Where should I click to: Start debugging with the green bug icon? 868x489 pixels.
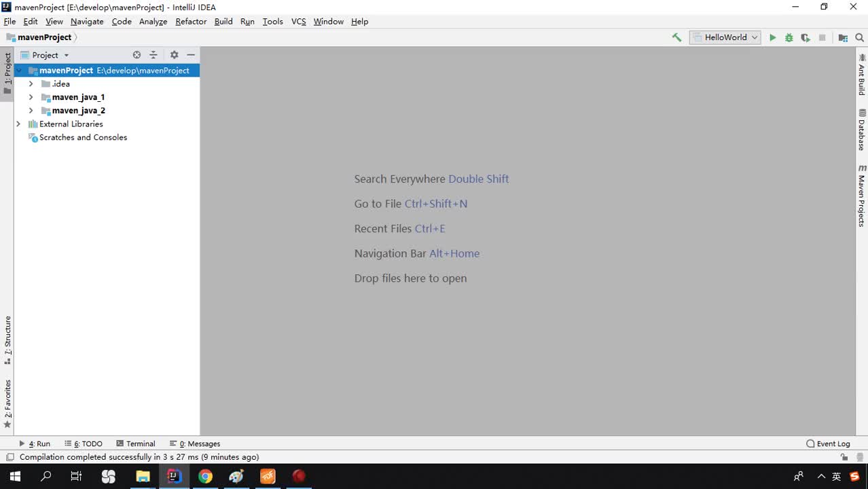pyautogui.click(x=789, y=38)
